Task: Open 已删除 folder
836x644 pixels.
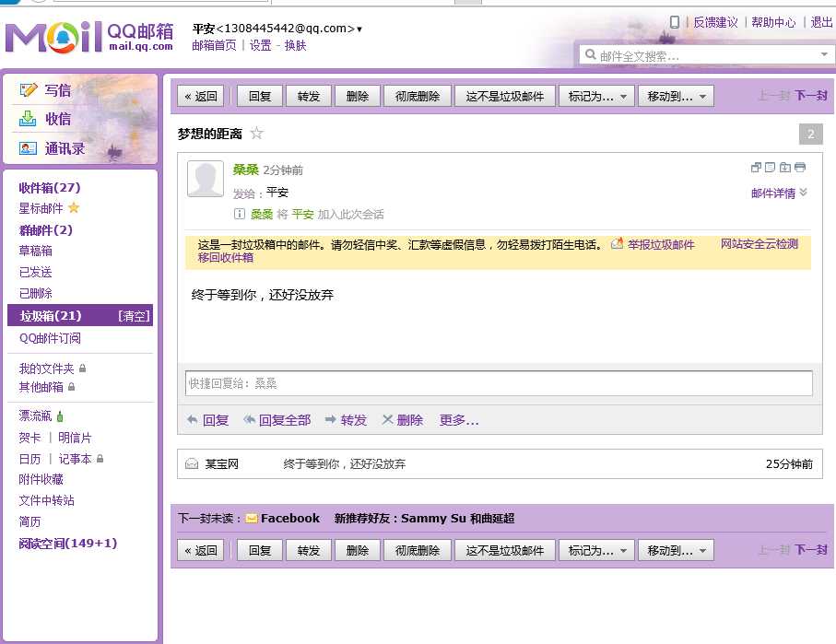Action: click(x=35, y=293)
